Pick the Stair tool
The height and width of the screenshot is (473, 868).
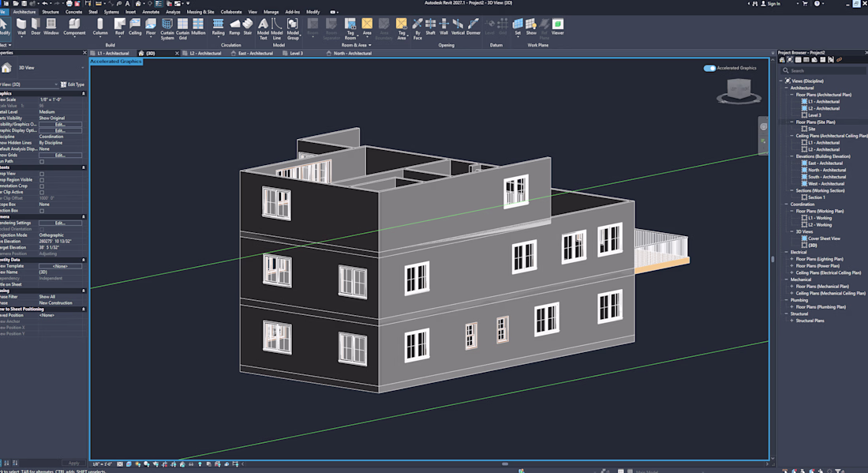(x=248, y=27)
